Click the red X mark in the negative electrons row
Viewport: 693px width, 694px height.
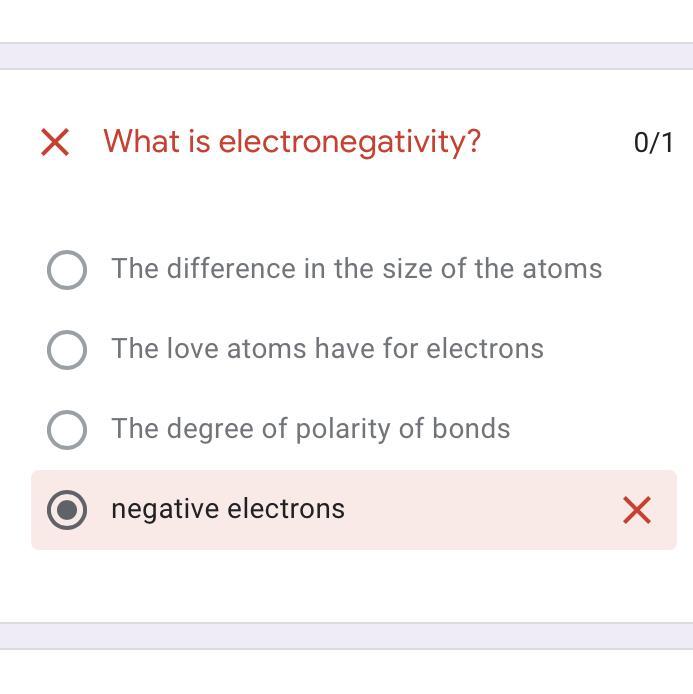click(637, 510)
